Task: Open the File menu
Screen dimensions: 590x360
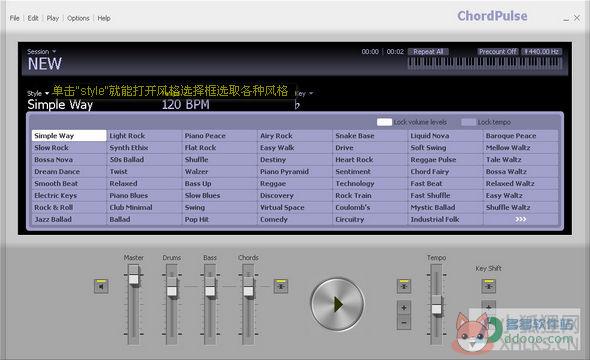Action: pos(15,18)
